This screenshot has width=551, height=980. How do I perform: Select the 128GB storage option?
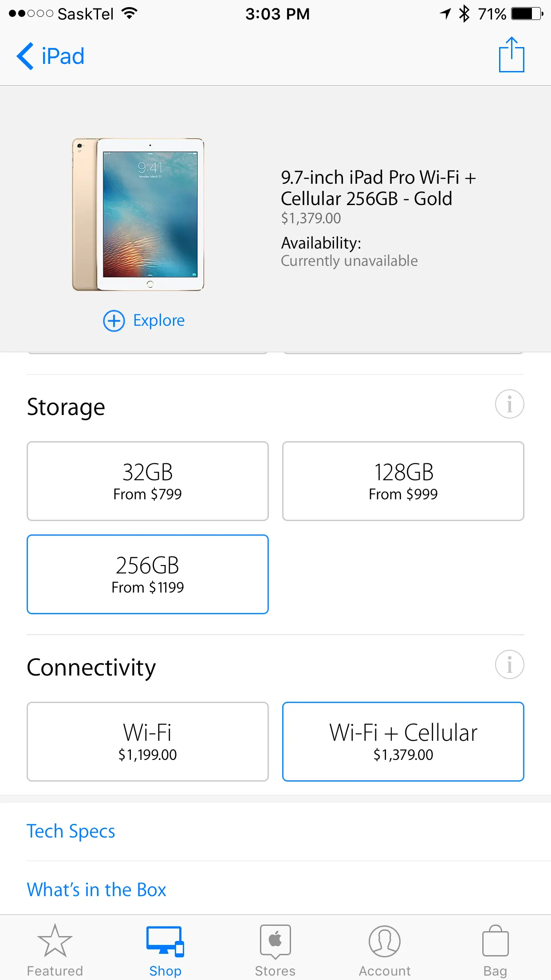403,481
